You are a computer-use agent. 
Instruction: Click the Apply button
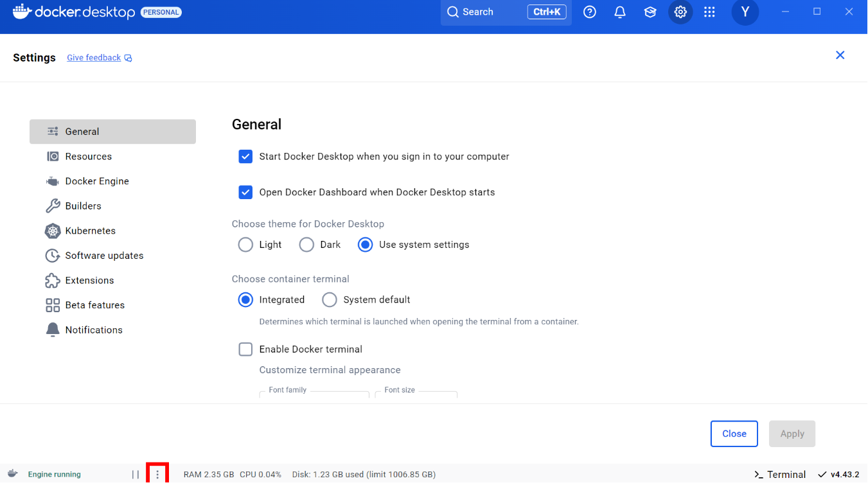pyautogui.click(x=792, y=434)
